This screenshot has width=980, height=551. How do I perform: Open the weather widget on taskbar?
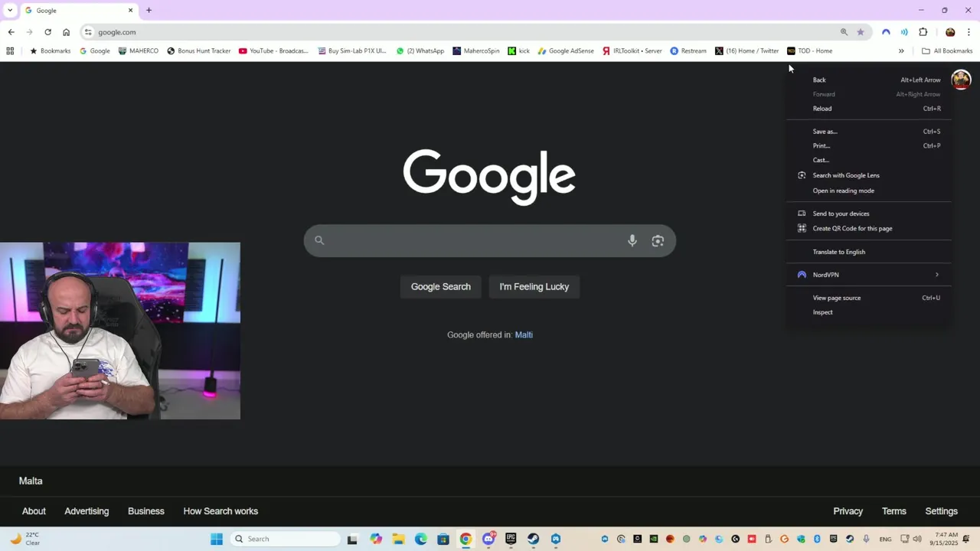[25, 539]
